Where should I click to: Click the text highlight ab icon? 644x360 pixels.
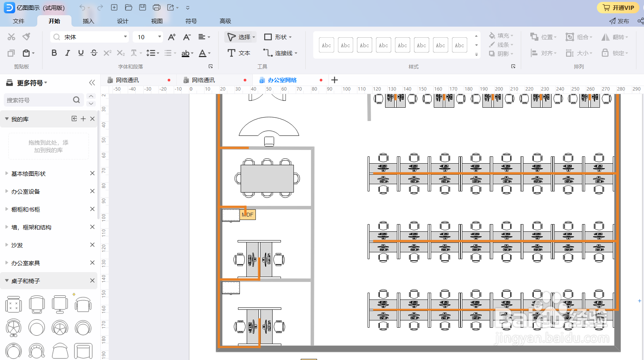pos(186,53)
